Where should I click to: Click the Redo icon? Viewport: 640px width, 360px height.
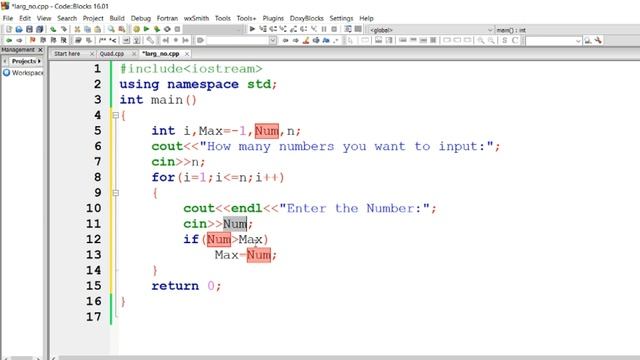pyautogui.click(x=64, y=29)
